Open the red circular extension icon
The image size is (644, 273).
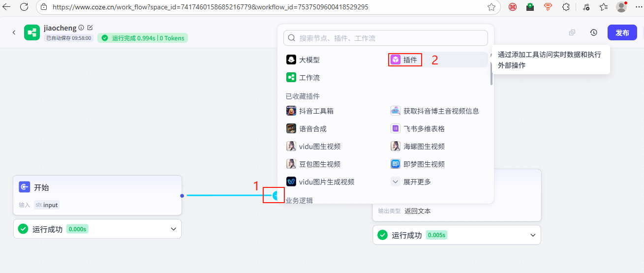pyautogui.click(x=513, y=7)
